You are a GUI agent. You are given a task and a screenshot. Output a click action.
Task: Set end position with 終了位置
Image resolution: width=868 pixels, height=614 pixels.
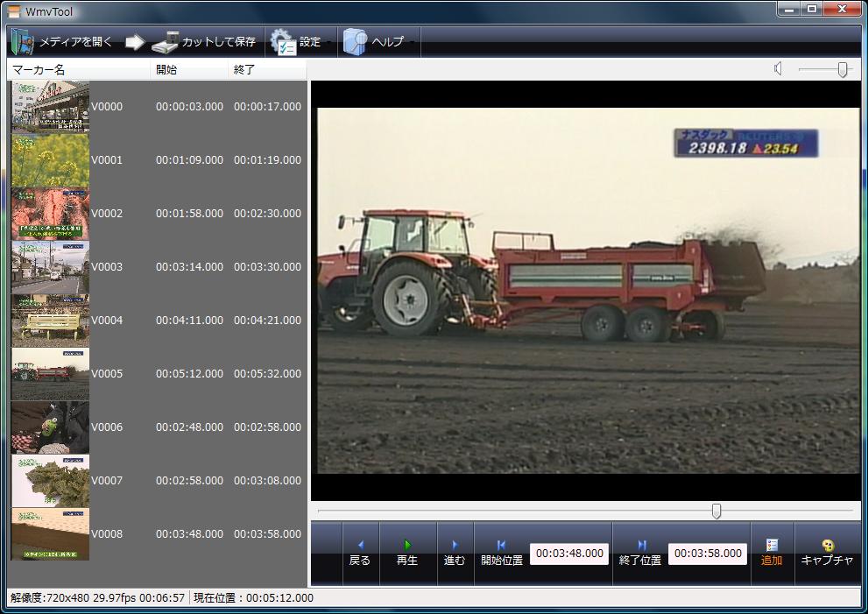[640, 553]
